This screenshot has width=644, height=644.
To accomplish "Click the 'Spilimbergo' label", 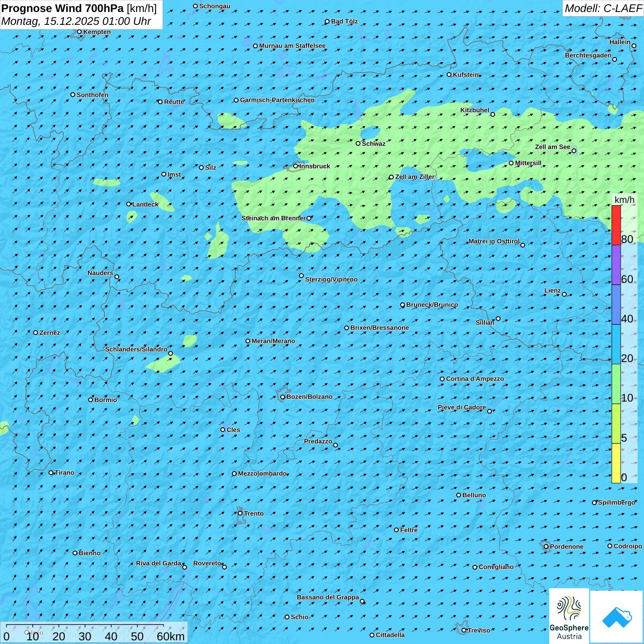I will pos(617,503).
